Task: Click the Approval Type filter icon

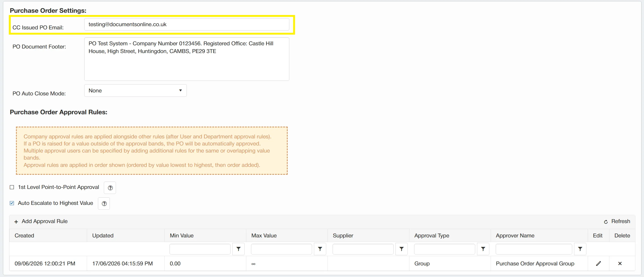Action: tap(483, 249)
